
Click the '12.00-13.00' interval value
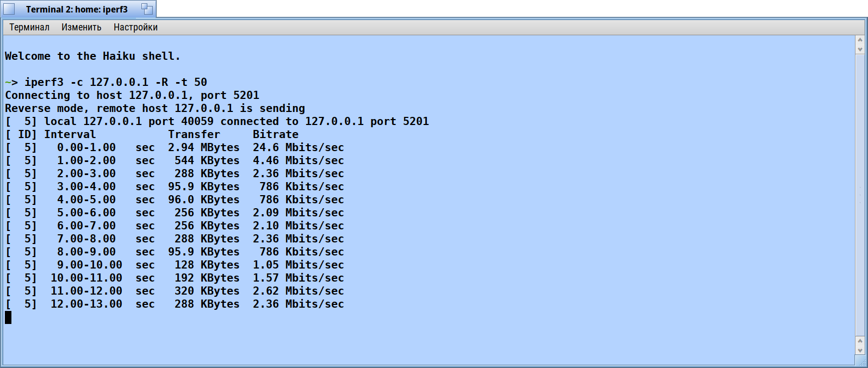click(x=86, y=304)
